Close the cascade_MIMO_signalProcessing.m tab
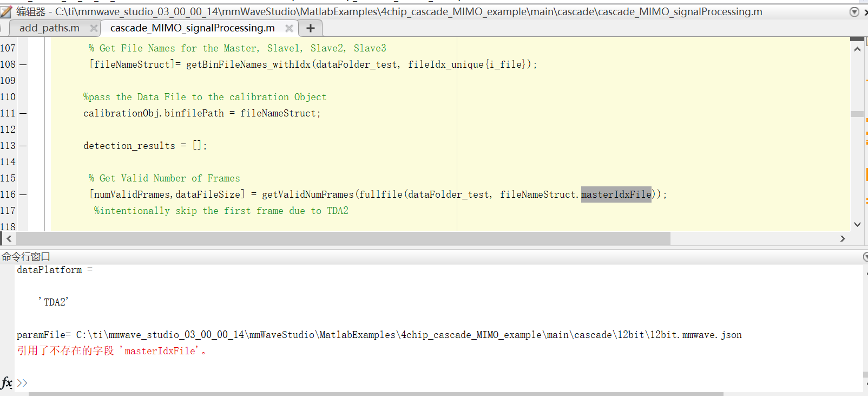This screenshot has height=396, width=868. point(289,28)
